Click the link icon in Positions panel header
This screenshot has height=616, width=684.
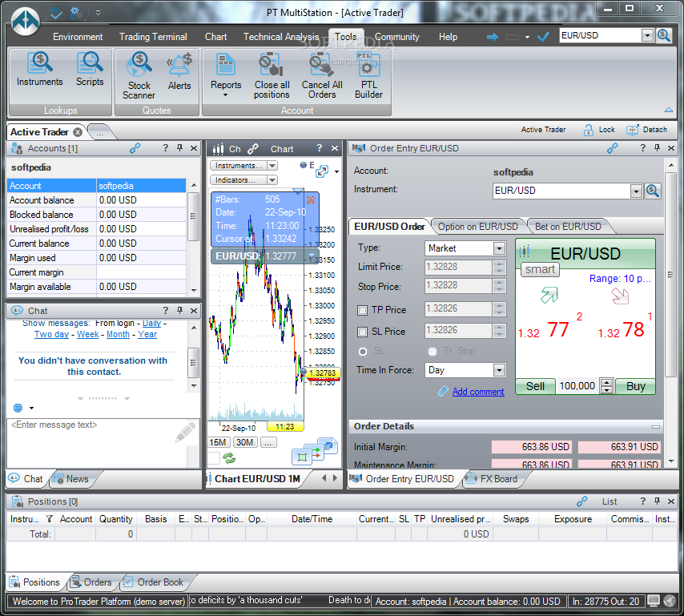tap(582, 501)
